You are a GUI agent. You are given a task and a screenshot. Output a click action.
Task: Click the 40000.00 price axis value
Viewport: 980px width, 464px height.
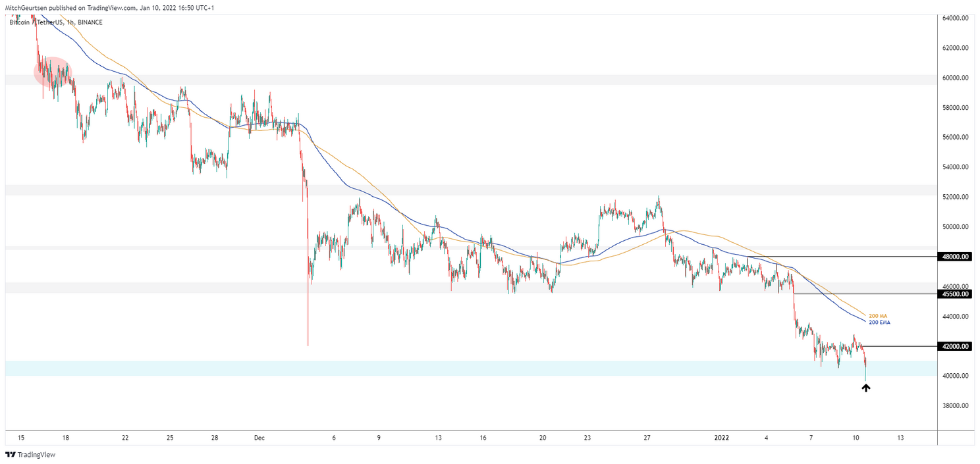point(955,376)
